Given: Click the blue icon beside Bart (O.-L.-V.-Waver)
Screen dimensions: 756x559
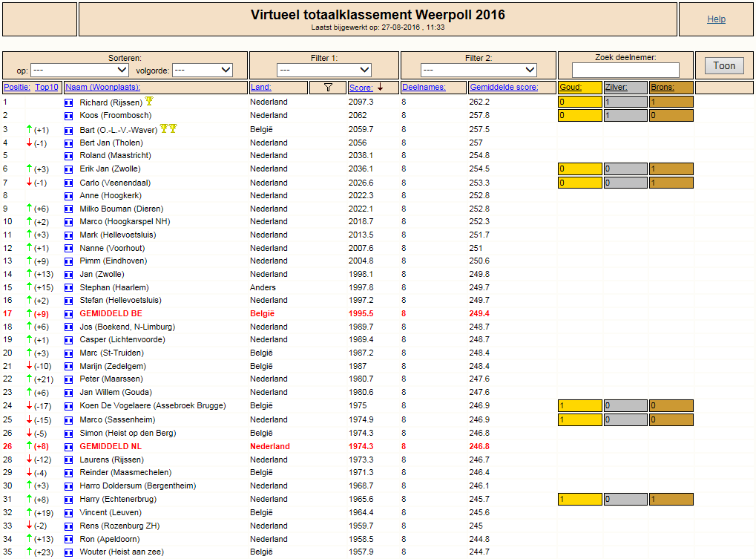Looking at the screenshot, I should coord(68,130).
